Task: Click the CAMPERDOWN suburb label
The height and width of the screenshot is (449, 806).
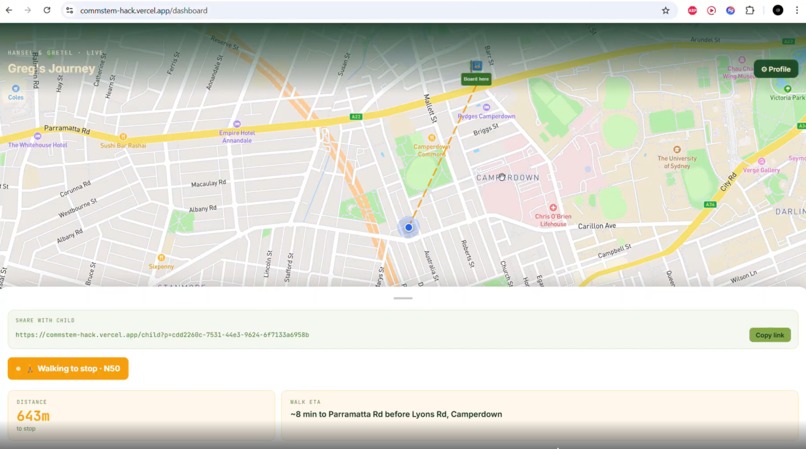Action: [508, 177]
